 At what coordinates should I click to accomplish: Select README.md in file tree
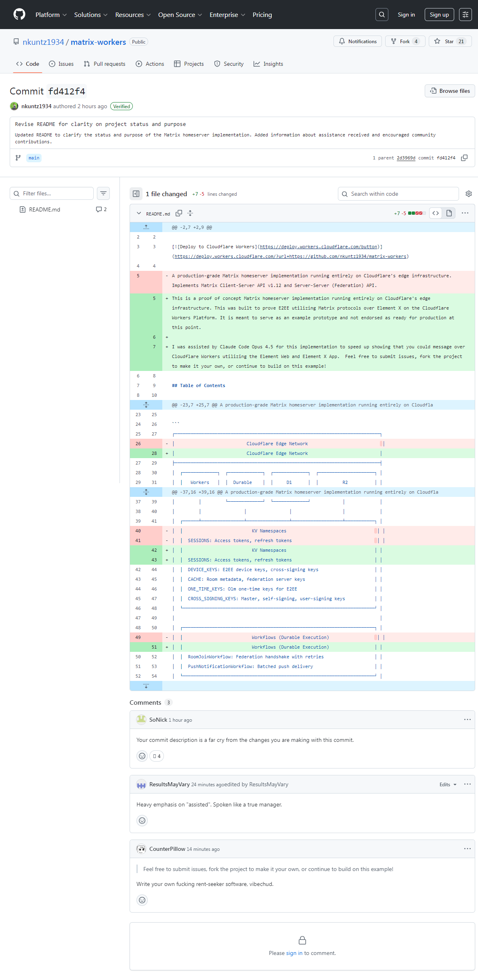pyautogui.click(x=44, y=209)
